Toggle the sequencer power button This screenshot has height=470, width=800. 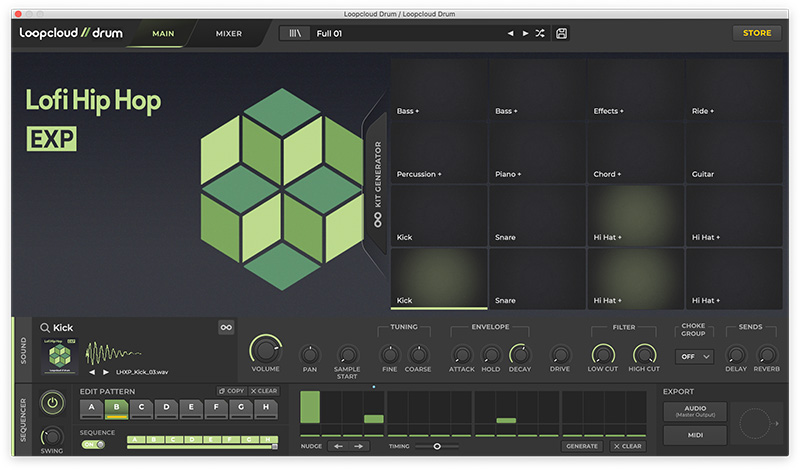[x=52, y=403]
